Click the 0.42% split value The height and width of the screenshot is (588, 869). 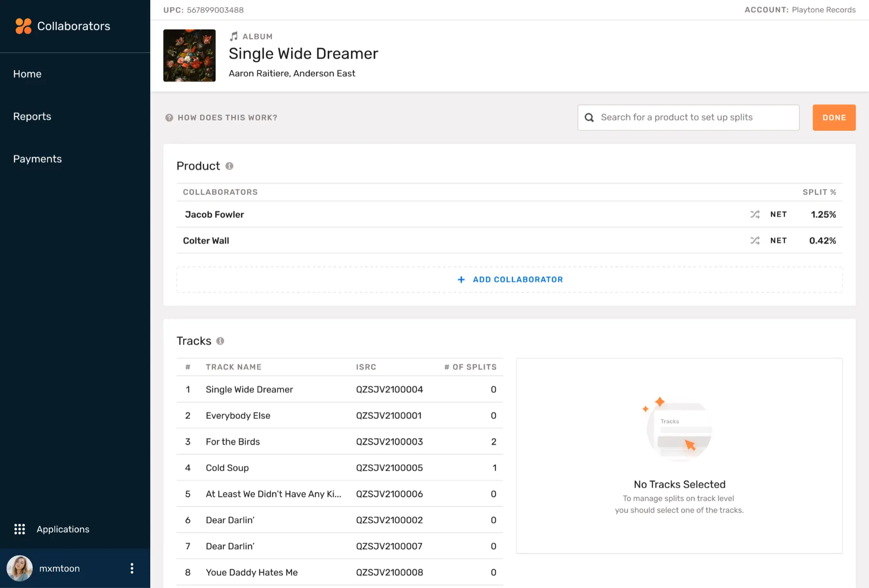point(823,240)
